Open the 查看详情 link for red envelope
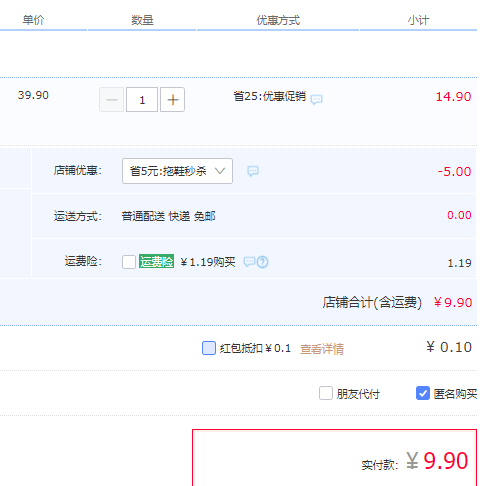The image size is (501, 486). (x=322, y=349)
